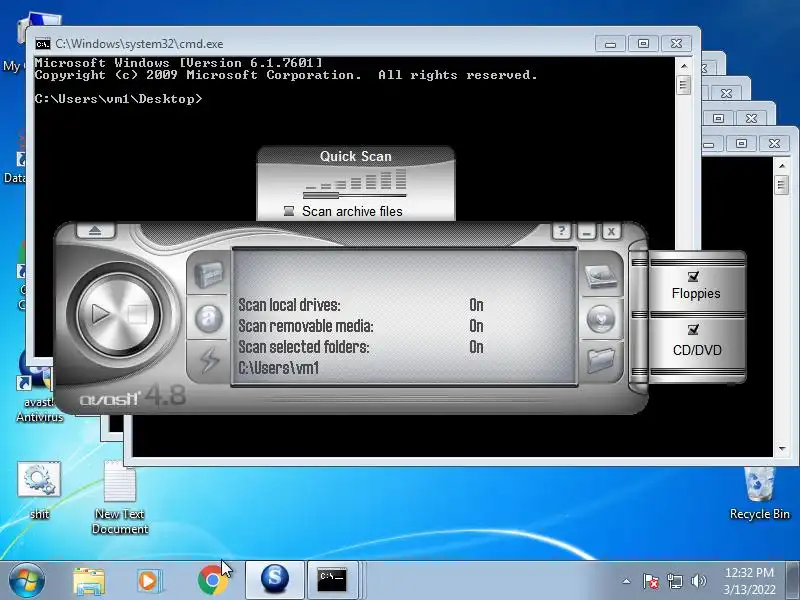The width and height of the screenshot is (800, 600).
Task: Click Show desktop button at taskbar end
Action: [793, 581]
